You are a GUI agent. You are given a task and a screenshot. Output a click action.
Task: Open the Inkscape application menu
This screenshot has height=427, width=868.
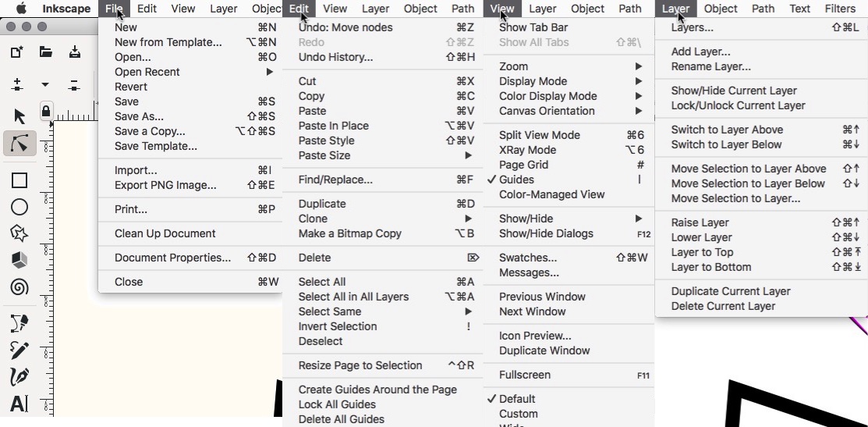(66, 9)
